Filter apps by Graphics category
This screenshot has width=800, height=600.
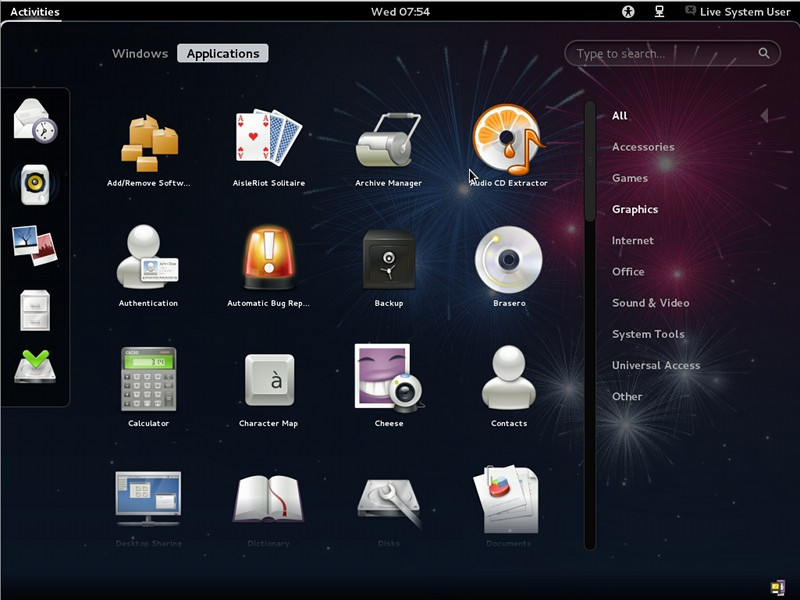pyautogui.click(x=635, y=210)
